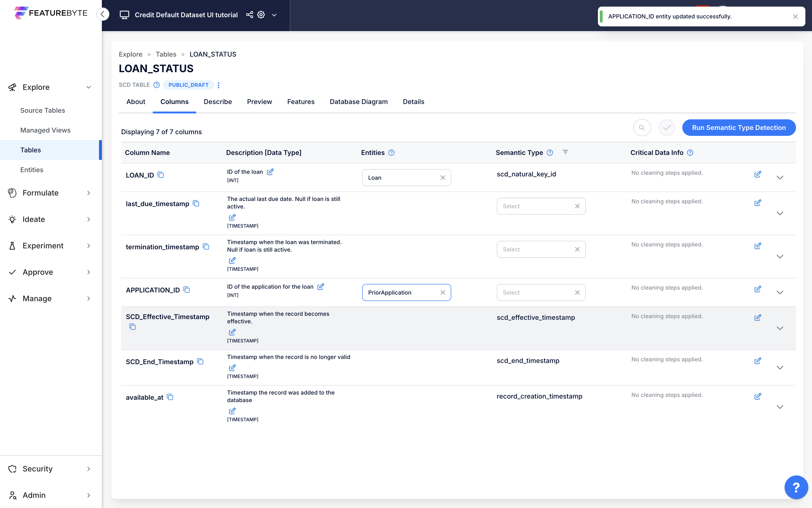This screenshot has width=812, height=508.
Task: Copy the APPLICATION_ID column name
Action: click(186, 290)
